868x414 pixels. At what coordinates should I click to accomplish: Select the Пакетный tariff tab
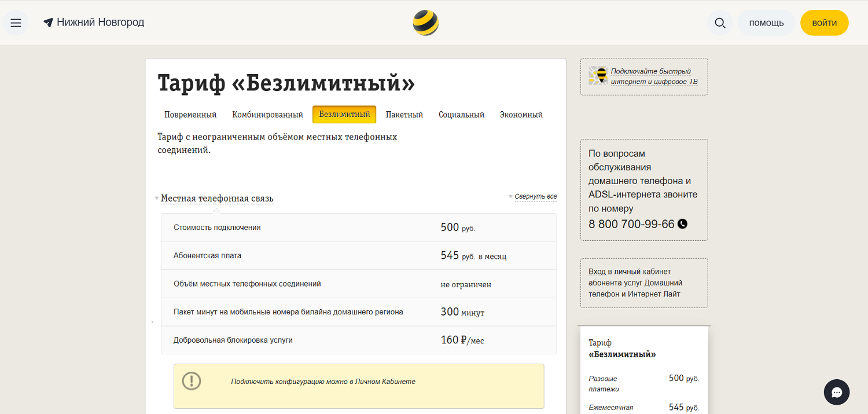404,115
